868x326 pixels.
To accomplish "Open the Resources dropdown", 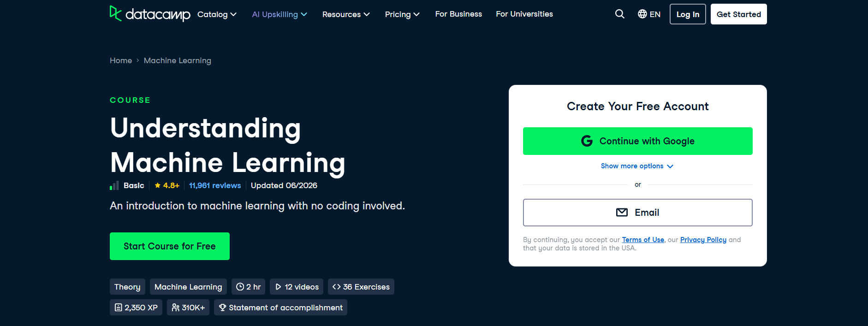I will pos(346,14).
